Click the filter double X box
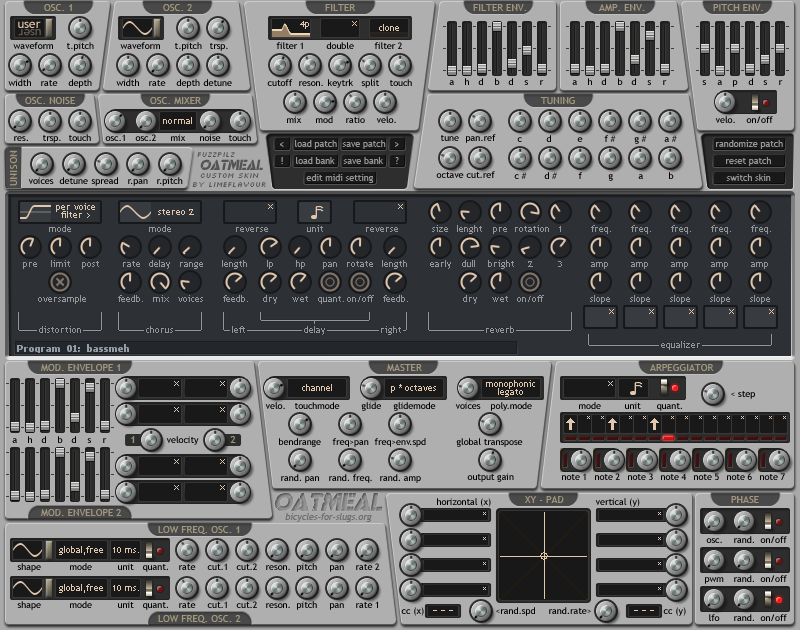 (x=340, y=28)
